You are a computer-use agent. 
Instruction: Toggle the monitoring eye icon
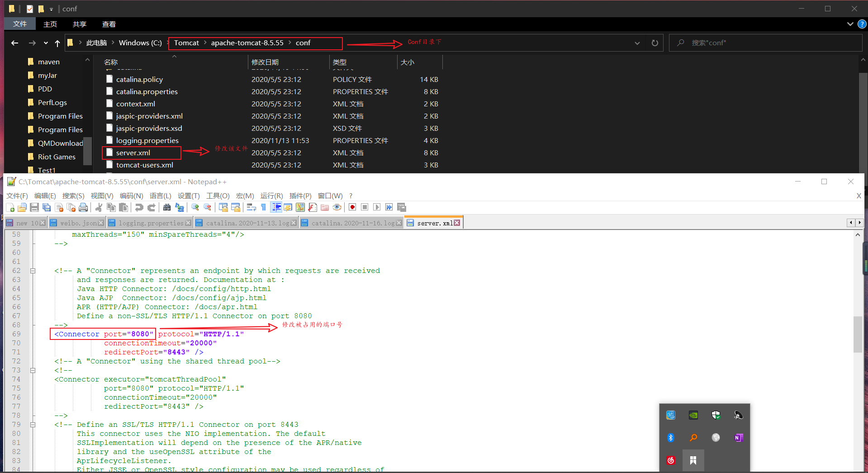[x=337, y=207]
